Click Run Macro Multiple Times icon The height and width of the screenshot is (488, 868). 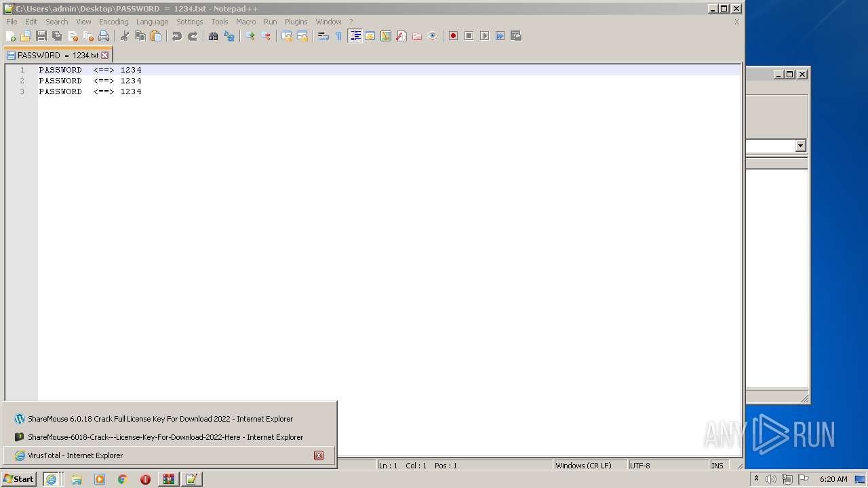coord(500,36)
